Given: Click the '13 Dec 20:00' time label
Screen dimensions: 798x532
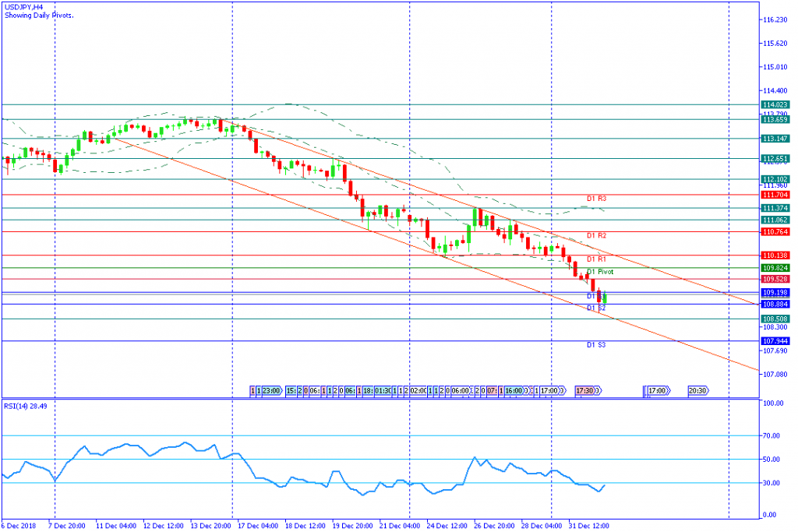Looking at the screenshot, I should tap(210, 526).
